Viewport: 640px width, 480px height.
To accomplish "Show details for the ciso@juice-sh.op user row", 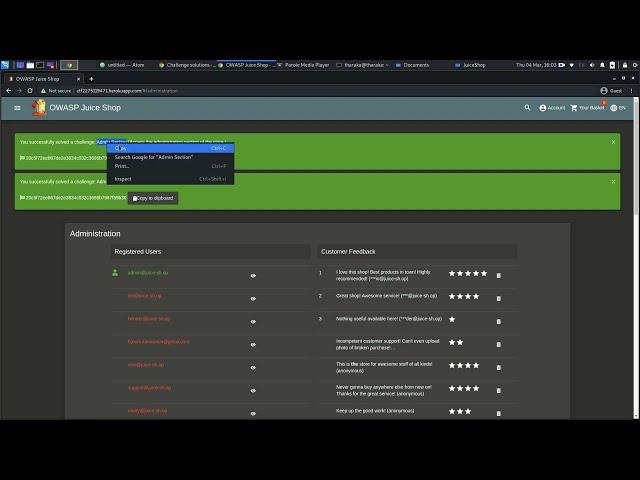I will point(253,368).
